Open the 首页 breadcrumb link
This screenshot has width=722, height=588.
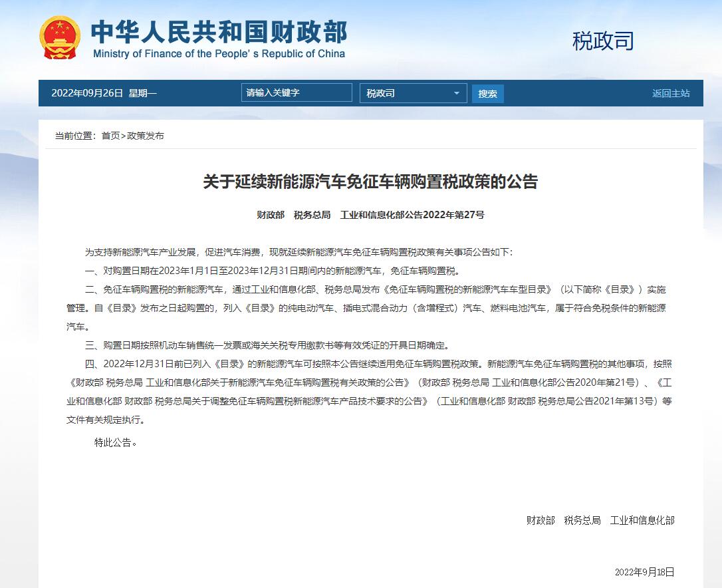click(110, 136)
